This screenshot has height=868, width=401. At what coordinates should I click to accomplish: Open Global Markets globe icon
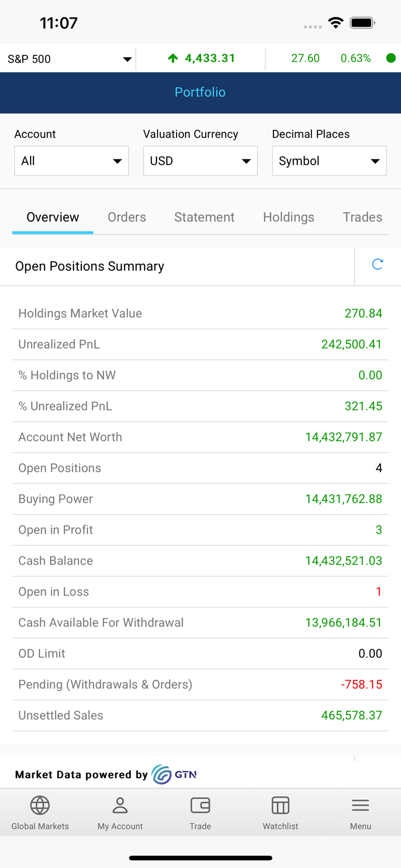tap(40, 806)
